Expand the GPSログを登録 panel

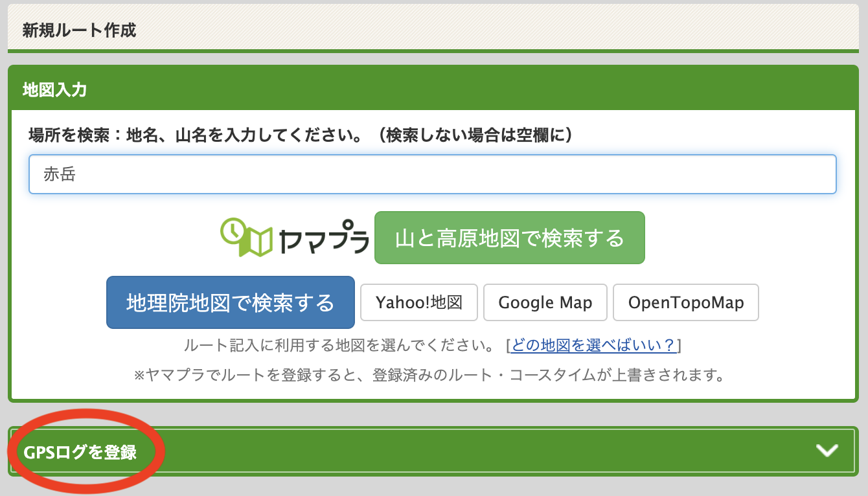[x=433, y=451]
